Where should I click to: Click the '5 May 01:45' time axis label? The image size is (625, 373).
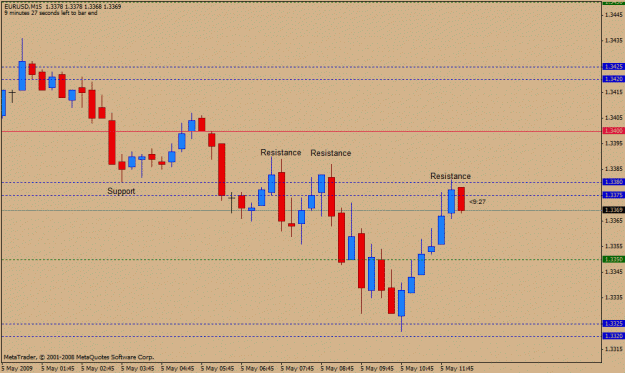pyautogui.click(x=58, y=369)
